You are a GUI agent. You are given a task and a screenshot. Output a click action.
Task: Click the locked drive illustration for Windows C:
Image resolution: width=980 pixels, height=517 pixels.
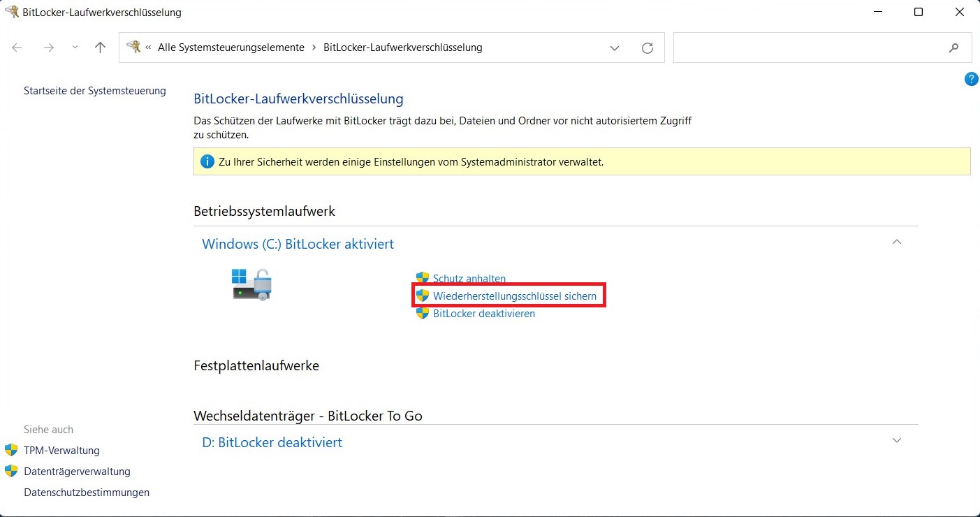(x=251, y=284)
